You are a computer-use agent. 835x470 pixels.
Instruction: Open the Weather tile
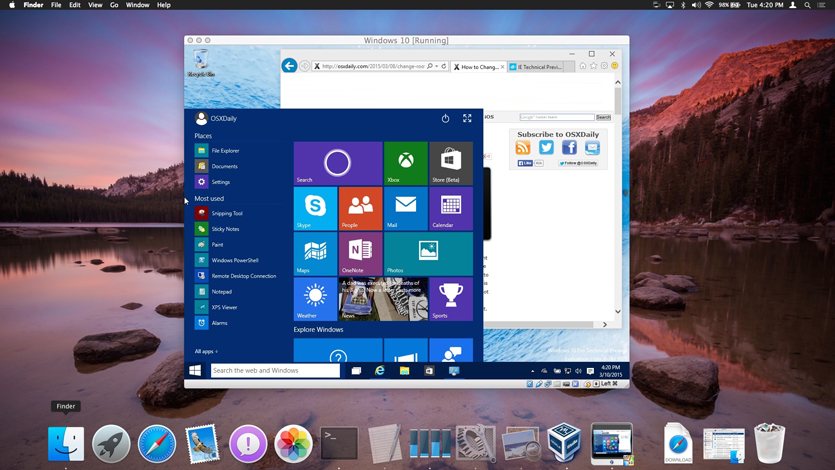tap(315, 299)
